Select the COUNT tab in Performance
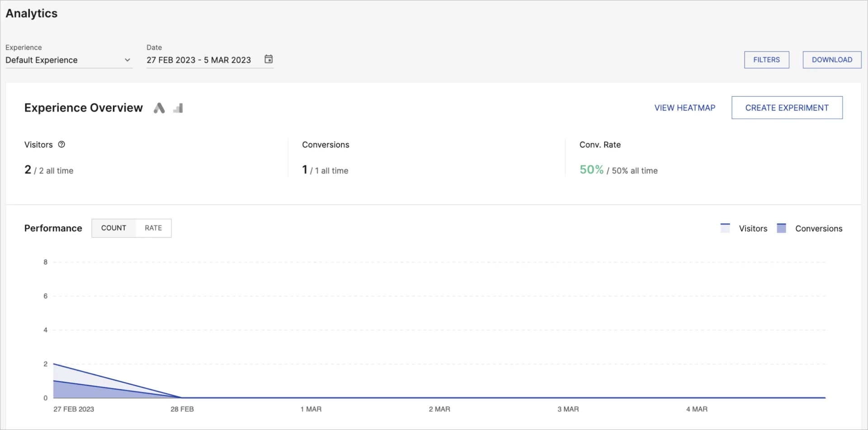The width and height of the screenshot is (868, 430). point(113,228)
